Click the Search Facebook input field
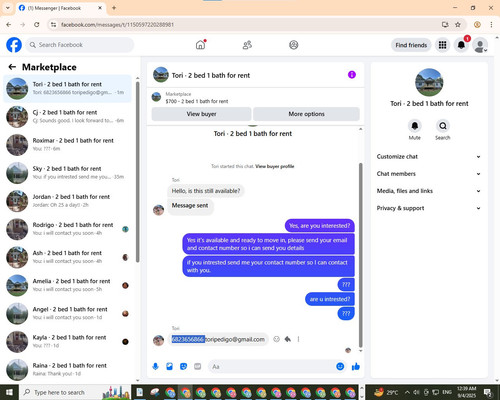 [80, 45]
